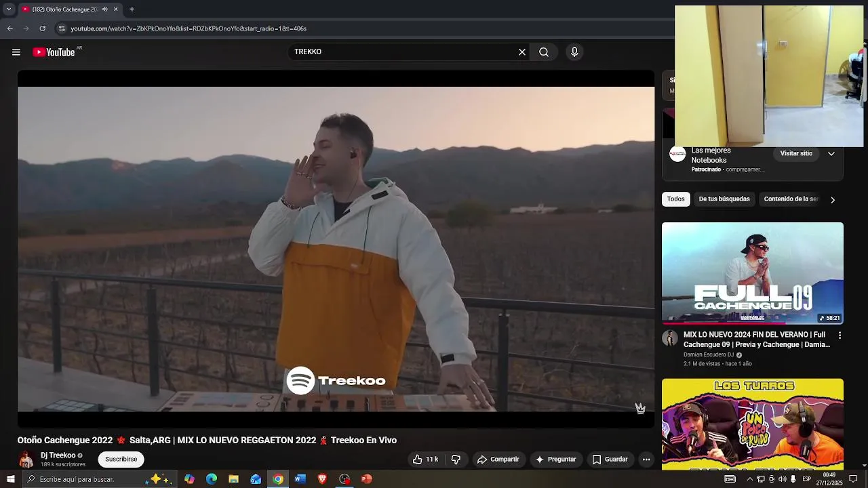The height and width of the screenshot is (488, 868).
Task: Select the De tus búsquedas chip
Action: [724, 199]
